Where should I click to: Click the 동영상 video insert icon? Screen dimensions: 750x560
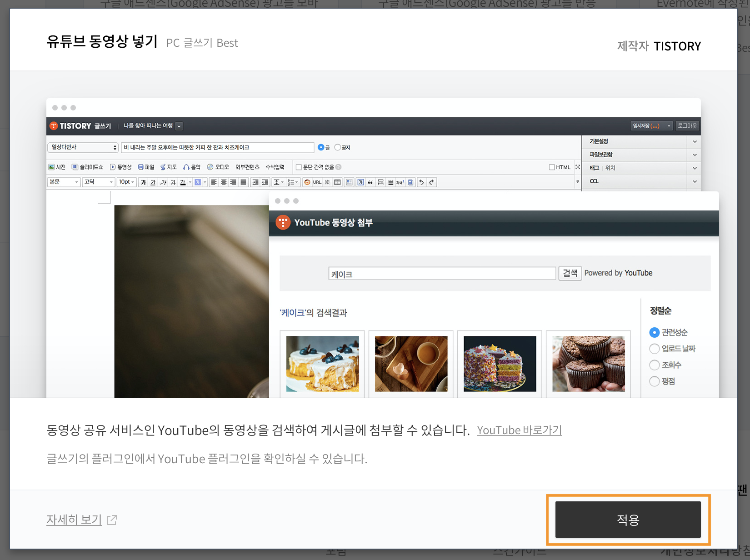[x=120, y=167]
